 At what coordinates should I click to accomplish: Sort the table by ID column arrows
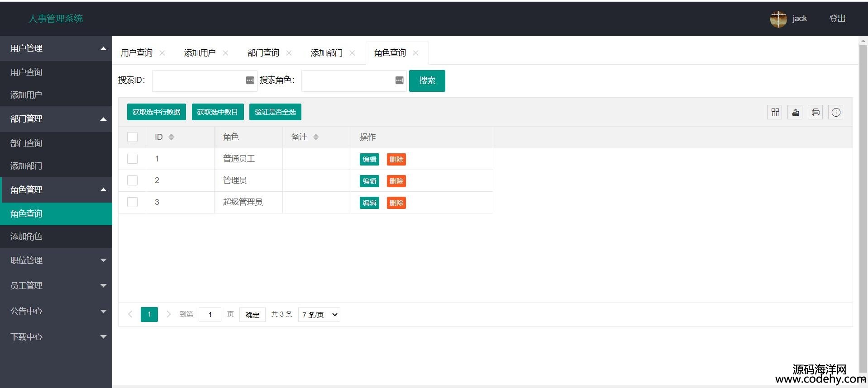tap(171, 137)
